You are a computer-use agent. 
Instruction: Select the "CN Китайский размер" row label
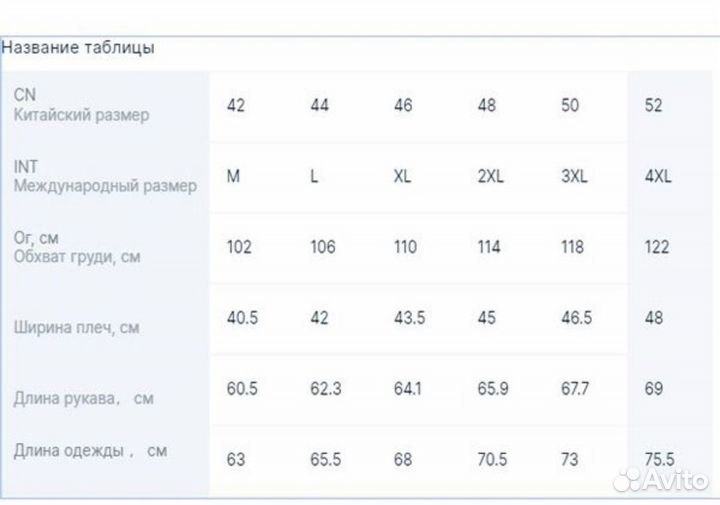click(x=82, y=105)
